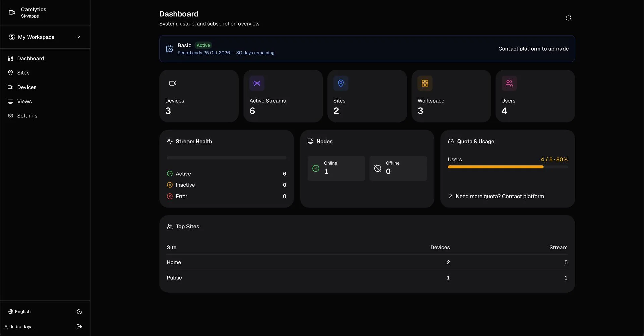Open Views in the sidebar

[x=45, y=101]
